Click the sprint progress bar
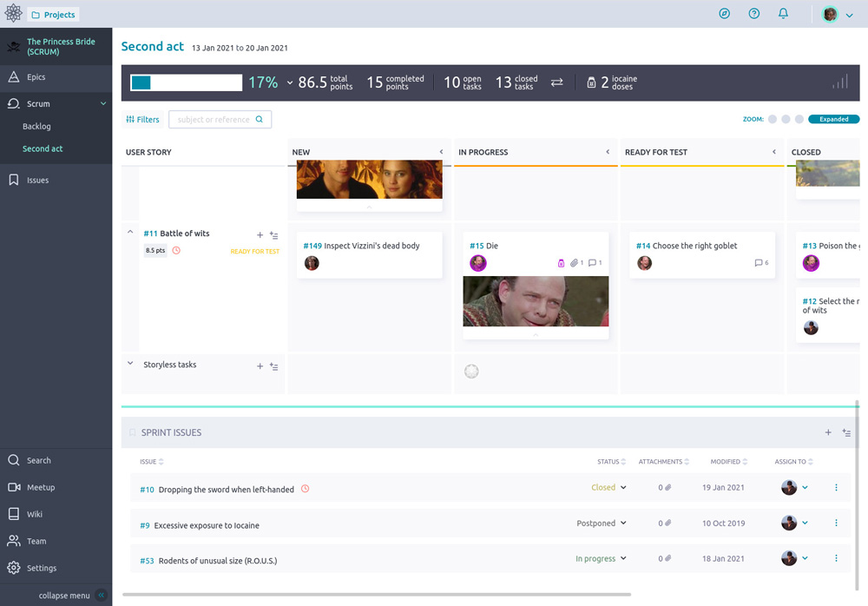Image resolution: width=868 pixels, height=606 pixels. coord(186,82)
